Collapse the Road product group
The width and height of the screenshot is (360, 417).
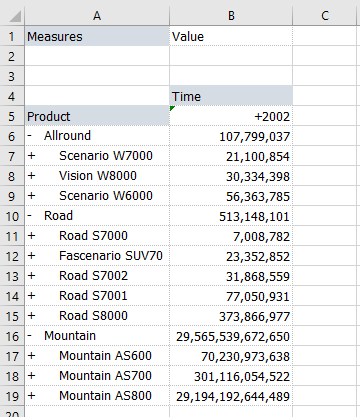(x=30, y=216)
